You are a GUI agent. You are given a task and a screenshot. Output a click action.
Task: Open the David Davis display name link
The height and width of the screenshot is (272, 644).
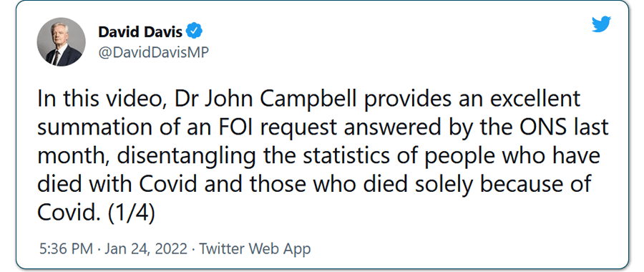coord(140,31)
